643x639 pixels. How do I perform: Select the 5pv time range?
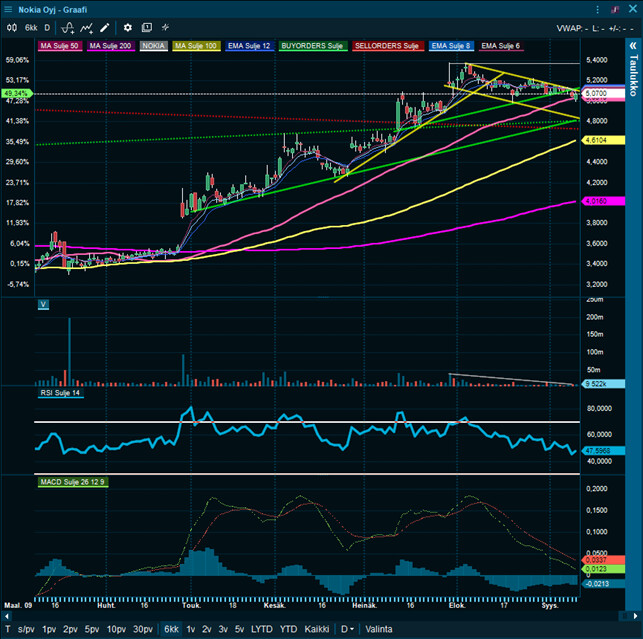point(92,629)
